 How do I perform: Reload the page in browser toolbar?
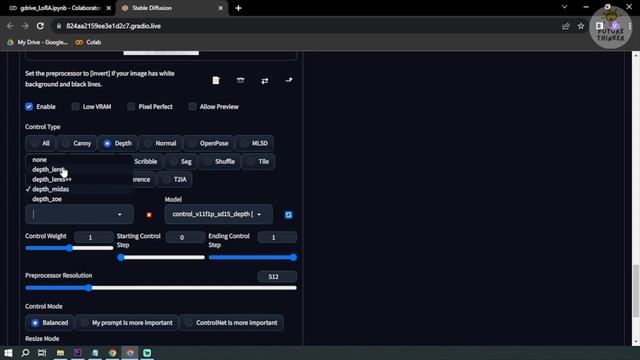point(40,26)
